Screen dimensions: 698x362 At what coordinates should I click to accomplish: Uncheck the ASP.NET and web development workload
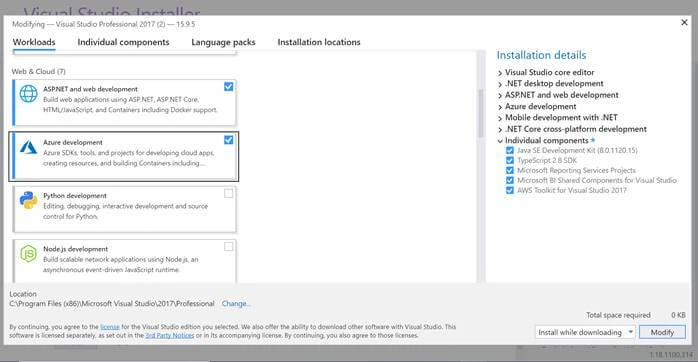[x=228, y=87]
